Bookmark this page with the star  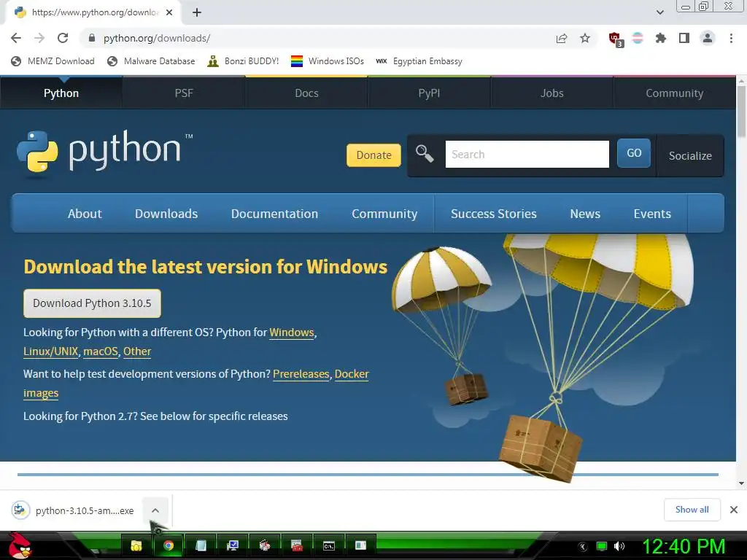click(585, 38)
